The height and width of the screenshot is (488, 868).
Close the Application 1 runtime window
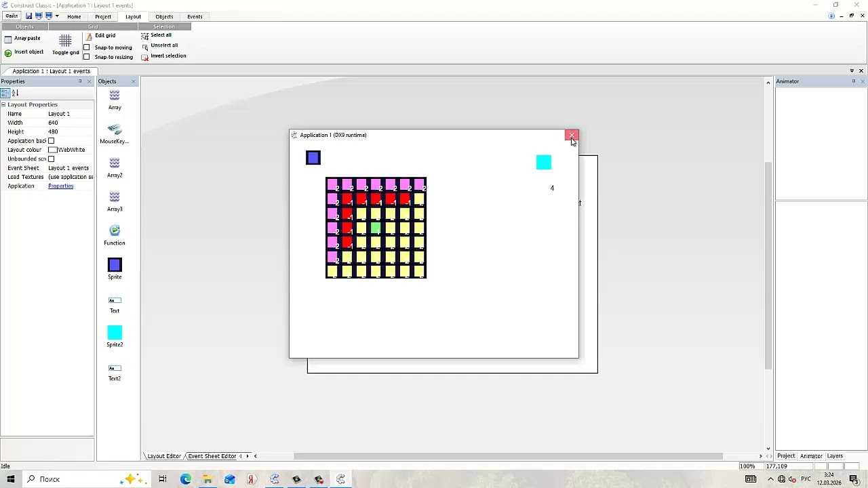coord(572,136)
